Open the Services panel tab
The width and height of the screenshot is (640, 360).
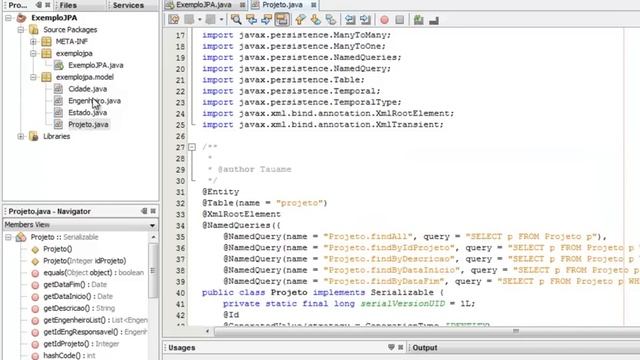click(x=128, y=5)
